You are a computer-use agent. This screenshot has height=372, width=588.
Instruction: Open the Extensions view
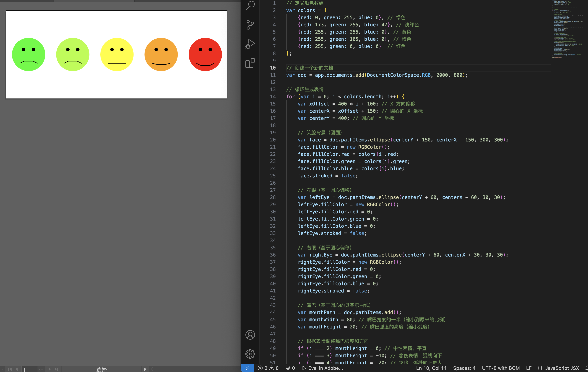pyautogui.click(x=250, y=63)
